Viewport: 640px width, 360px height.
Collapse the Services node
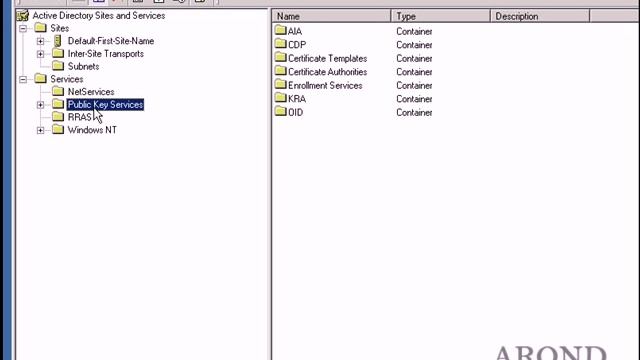coord(23,79)
